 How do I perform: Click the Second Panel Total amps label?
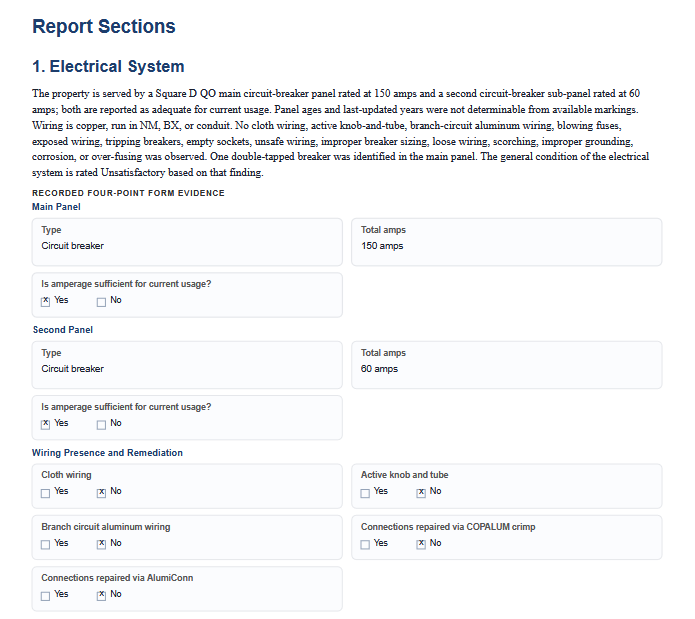[383, 353]
